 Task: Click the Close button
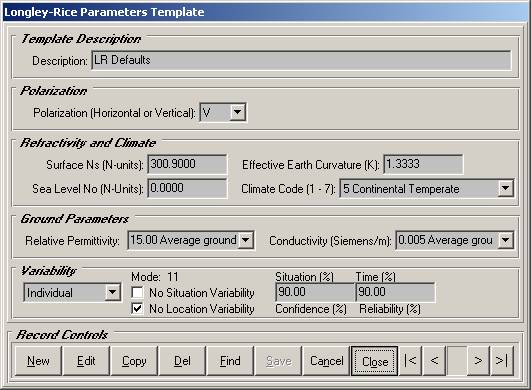coord(375,361)
